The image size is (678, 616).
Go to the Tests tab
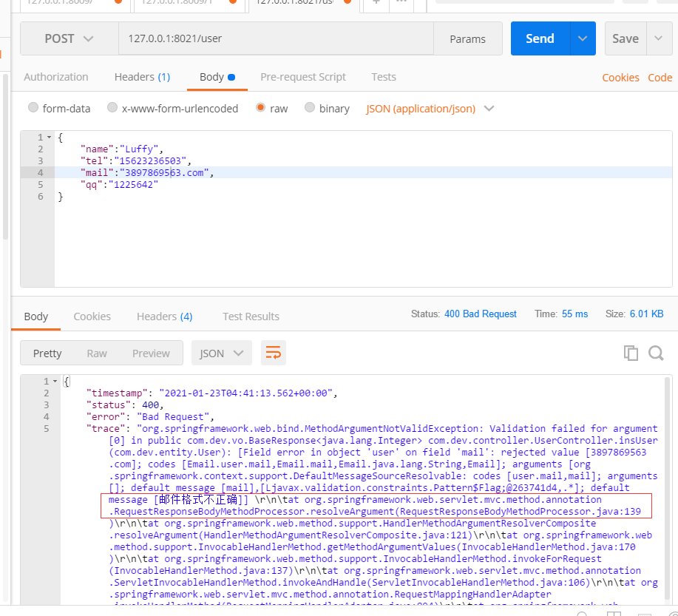click(x=384, y=77)
